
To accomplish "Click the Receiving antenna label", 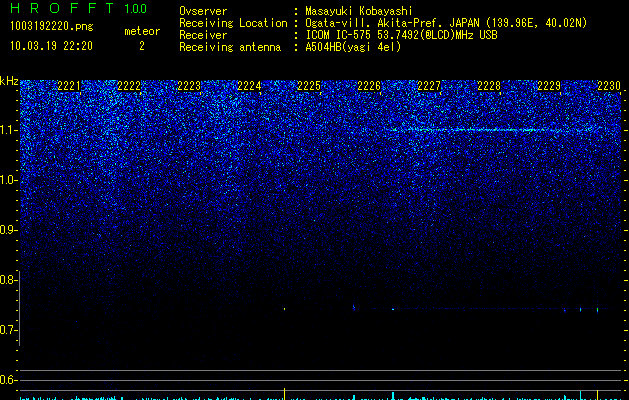I will click(230, 47).
